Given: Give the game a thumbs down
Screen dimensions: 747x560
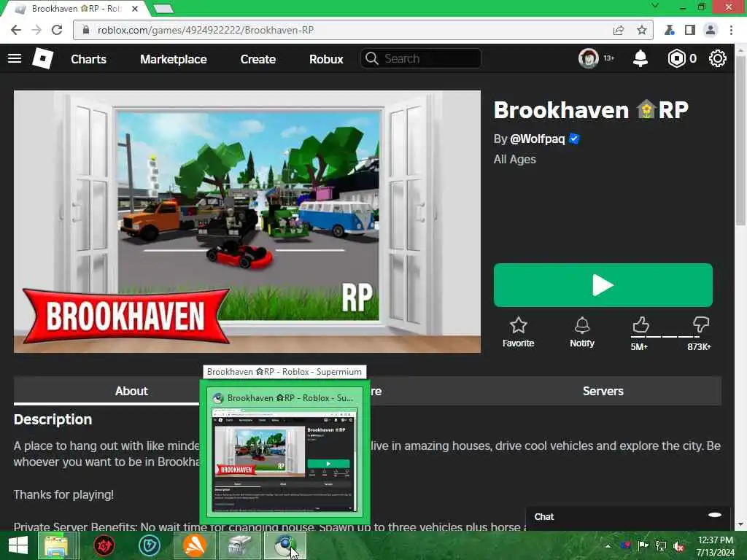Looking at the screenshot, I should 701,324.
